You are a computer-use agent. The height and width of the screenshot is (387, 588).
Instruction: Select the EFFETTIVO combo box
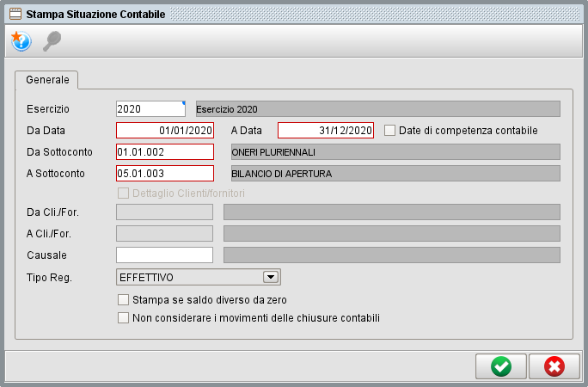189,277
